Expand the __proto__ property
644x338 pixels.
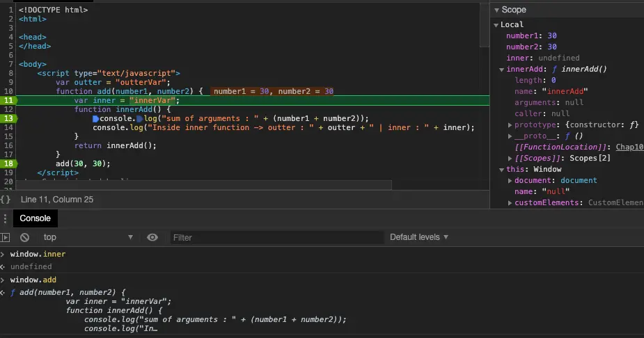[x=510, y=136]
